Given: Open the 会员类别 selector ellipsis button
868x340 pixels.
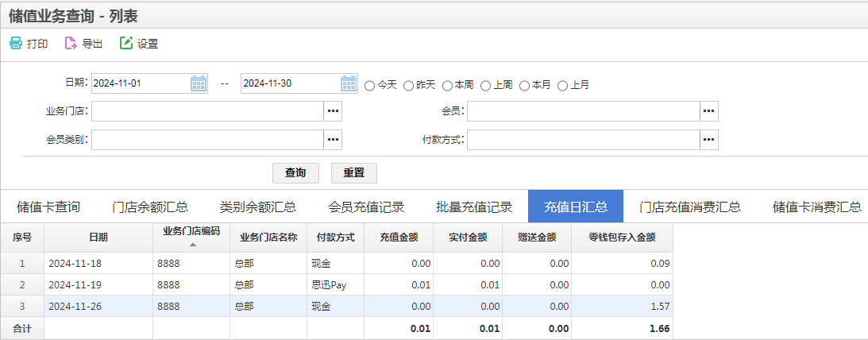Looking at the screenshot, I should click(x=333, y=140).
